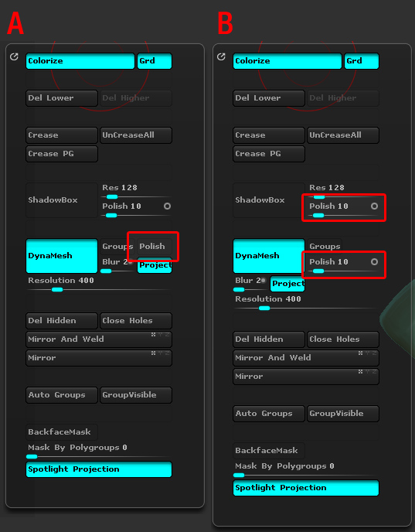The image size is (415, 532).
Task: Toggle X axis on Mirror button, panel B
Action: coord(360,372)
